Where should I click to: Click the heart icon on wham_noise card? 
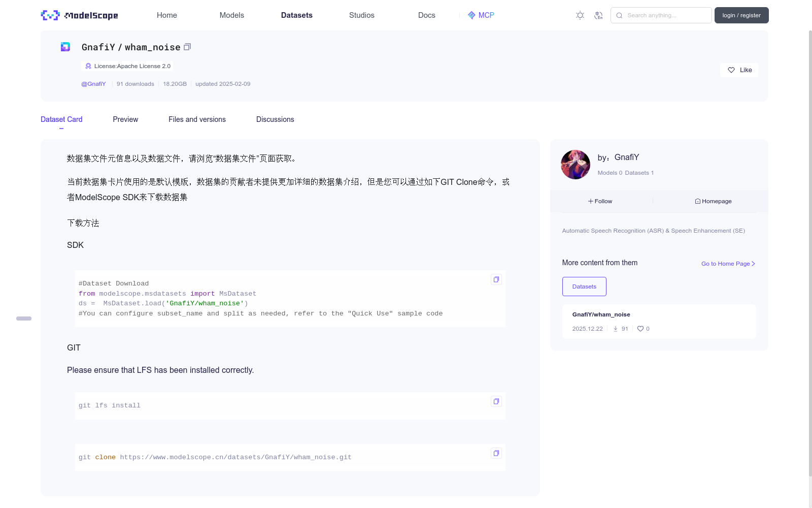coord(640,329)
